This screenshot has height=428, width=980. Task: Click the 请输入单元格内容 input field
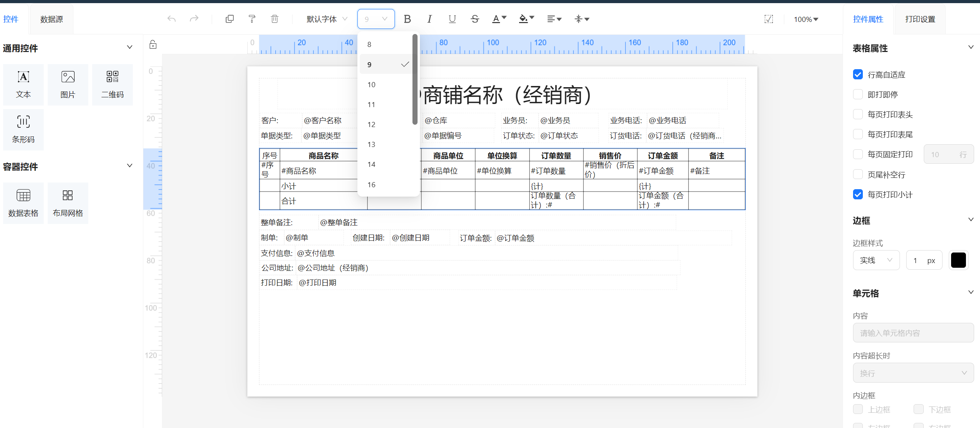click(913, 333)
